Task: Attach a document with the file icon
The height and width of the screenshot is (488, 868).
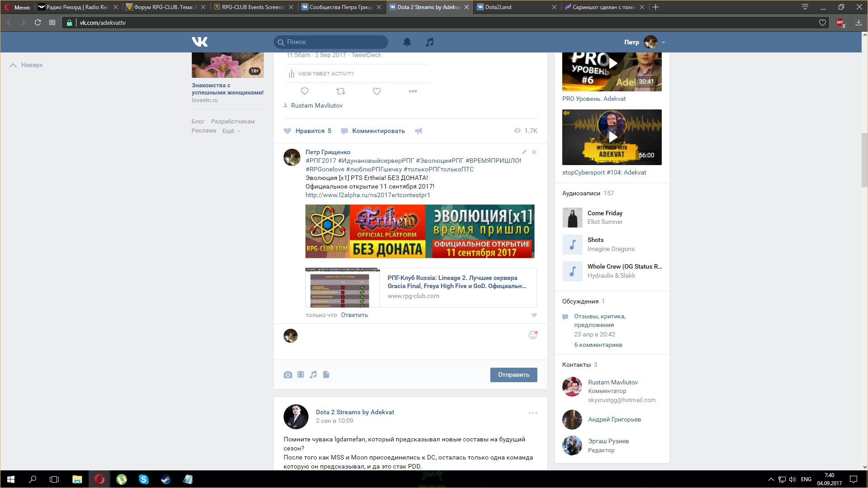Action: click(326, 374)
